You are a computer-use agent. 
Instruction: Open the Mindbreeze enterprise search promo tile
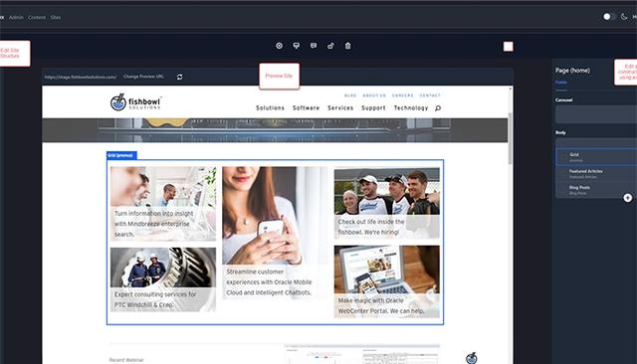(x=163, y=204)
